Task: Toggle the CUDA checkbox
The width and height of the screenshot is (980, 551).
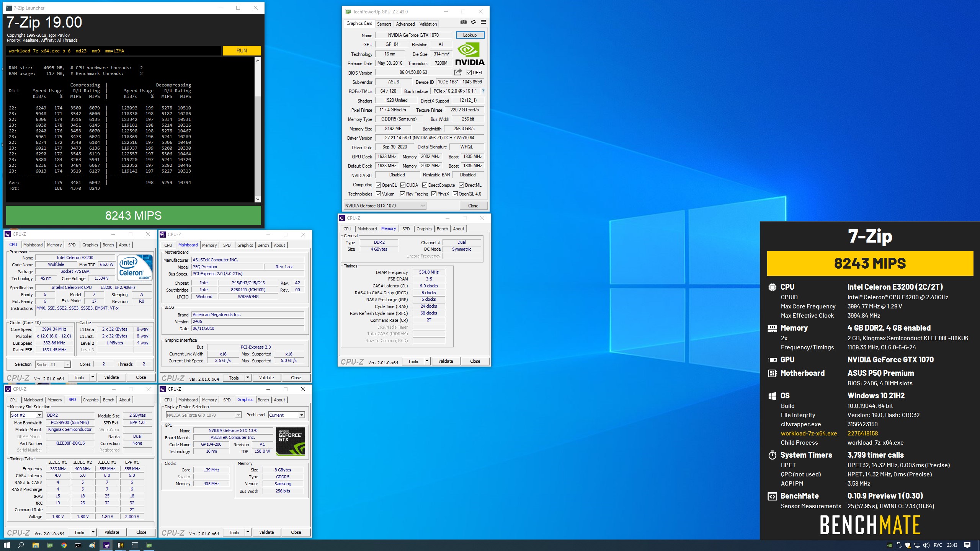Action: tap(403, 185)
